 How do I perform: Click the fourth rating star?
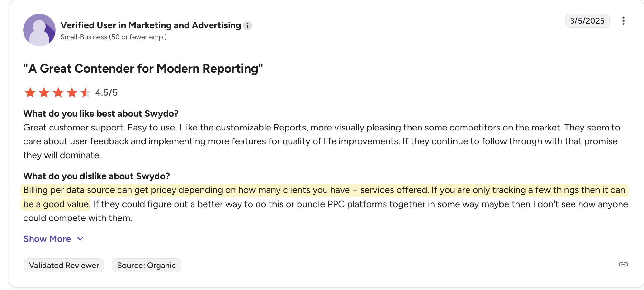tap(72, 92)
